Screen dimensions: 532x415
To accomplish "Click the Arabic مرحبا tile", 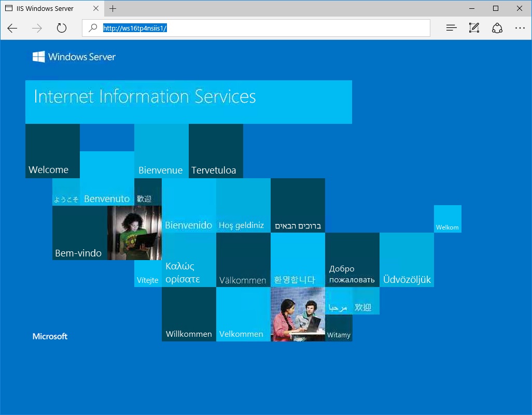I will (x=339, y=300).
